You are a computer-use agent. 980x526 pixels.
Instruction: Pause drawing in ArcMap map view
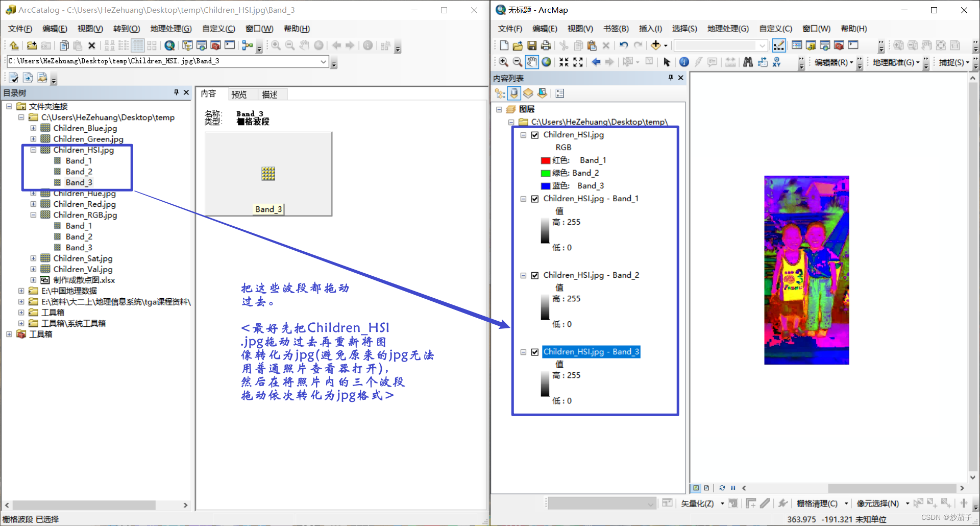[733, 488]
